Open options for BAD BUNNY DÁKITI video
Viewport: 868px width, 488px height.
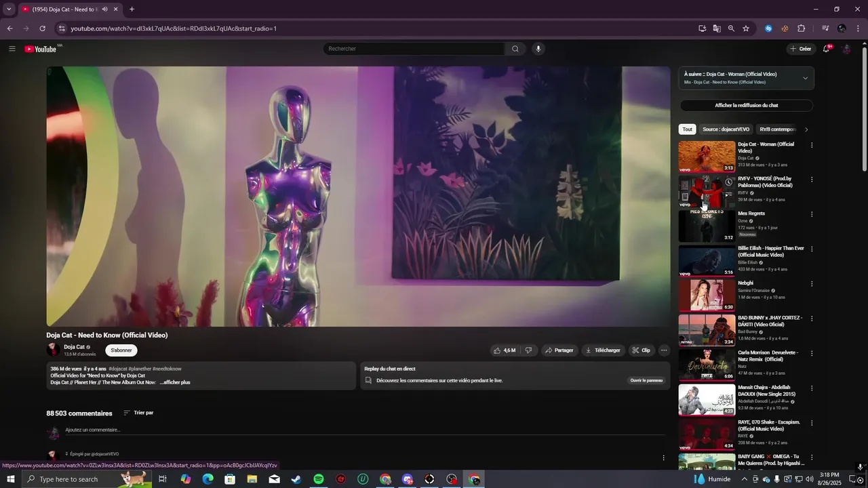tap(812, 319)
